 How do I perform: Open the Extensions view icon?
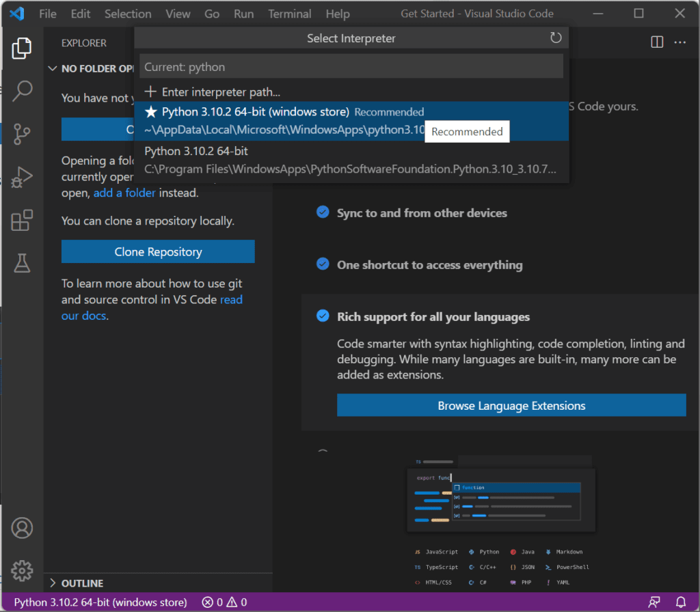[22, 220]
